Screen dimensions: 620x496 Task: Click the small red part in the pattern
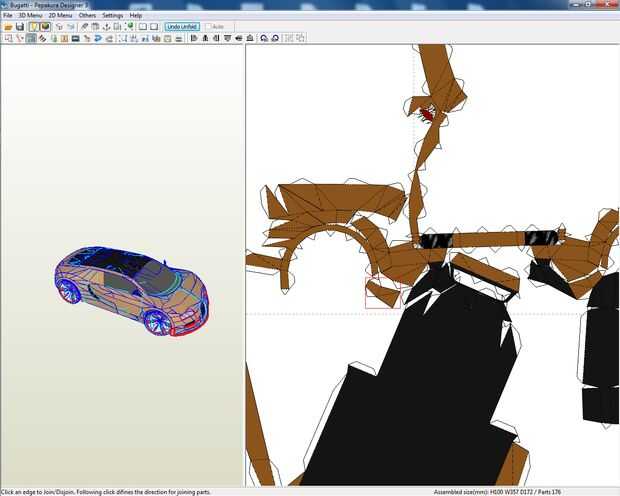tap(427, 115)
